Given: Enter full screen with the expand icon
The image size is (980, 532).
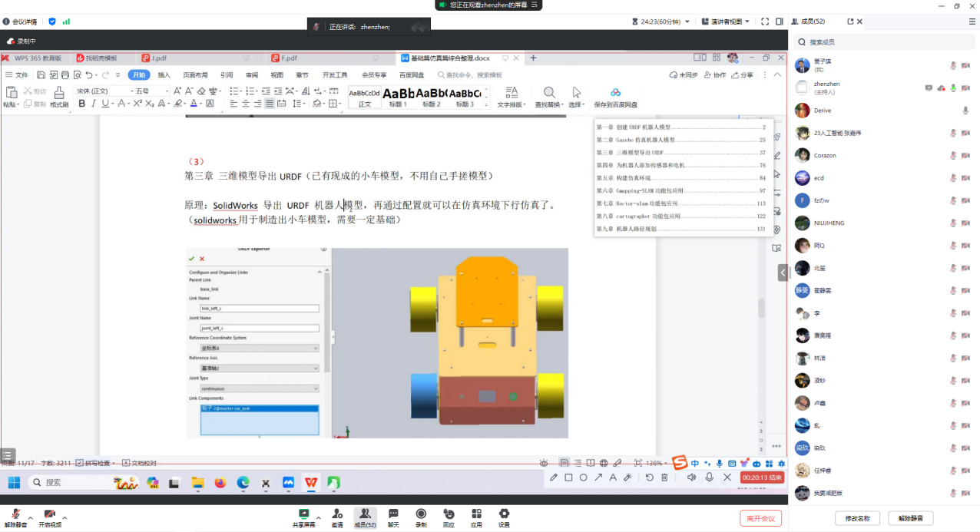Looking at the screenshot, I should (x=766, y=21).
